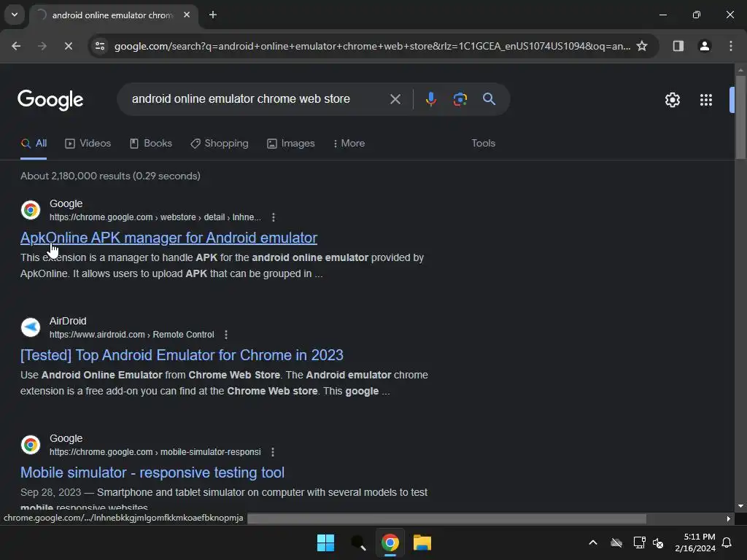Click the horizontal scrollbar right arrow
The height and width of the screenshot is (560, 747).
(728, 518)
